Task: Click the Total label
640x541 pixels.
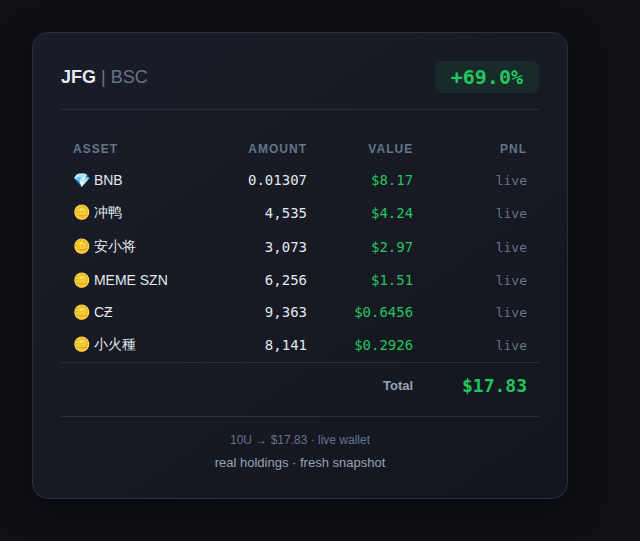Action: [398, 386]
